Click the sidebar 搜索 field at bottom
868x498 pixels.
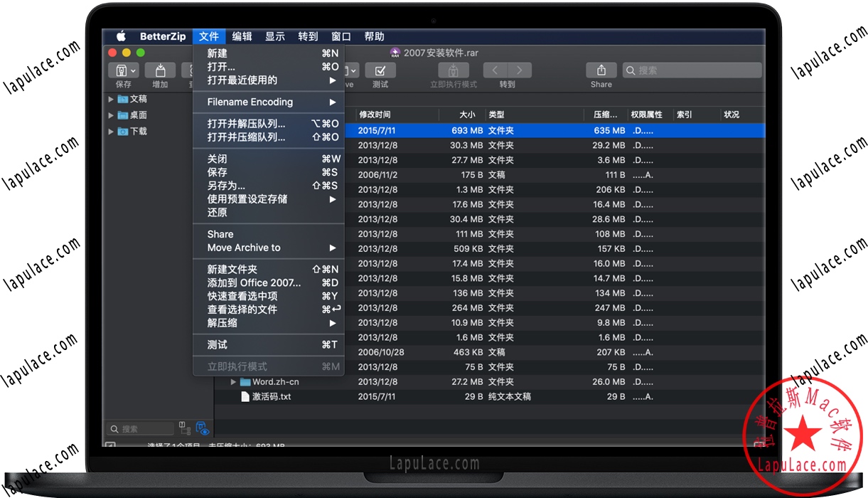click(140, 428)
